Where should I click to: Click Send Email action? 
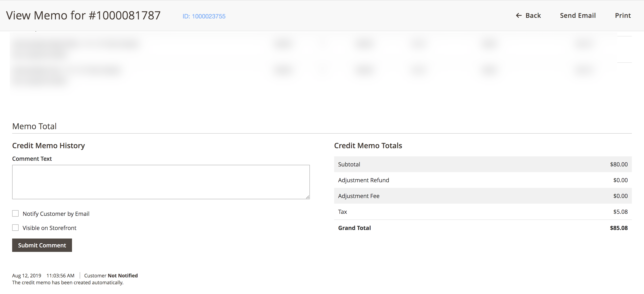click(578, 15)
